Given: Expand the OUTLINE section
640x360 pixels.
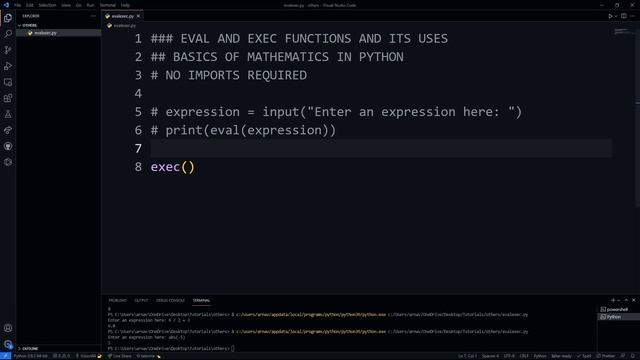Looking at the screenshot, I should coord(59,349).
